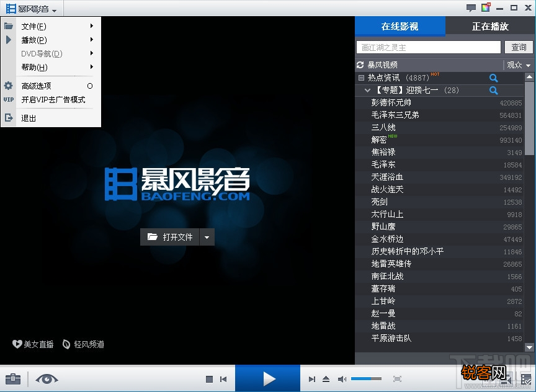536x392 pixels.
Task: Skip to the next track
Action: point(312,379)
